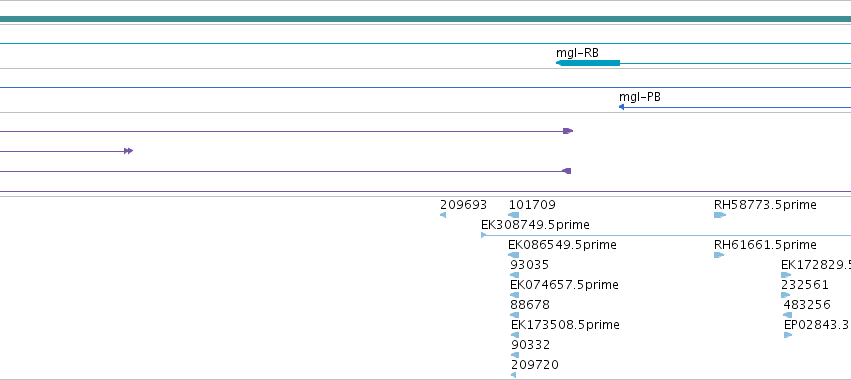Click the RH61661.5prime arrow glyph
Image resolution: width=851 pixels, height=380 pixels.
[x=719, y=255]
